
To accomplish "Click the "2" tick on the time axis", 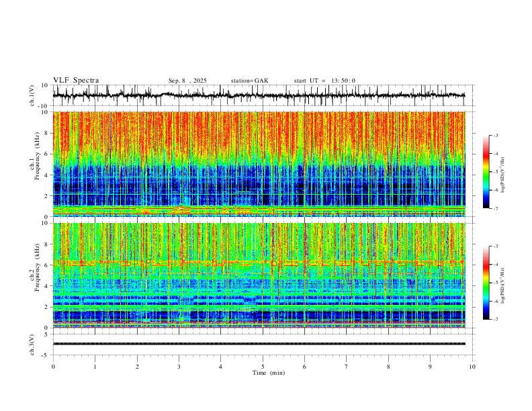I will [137, 367].
